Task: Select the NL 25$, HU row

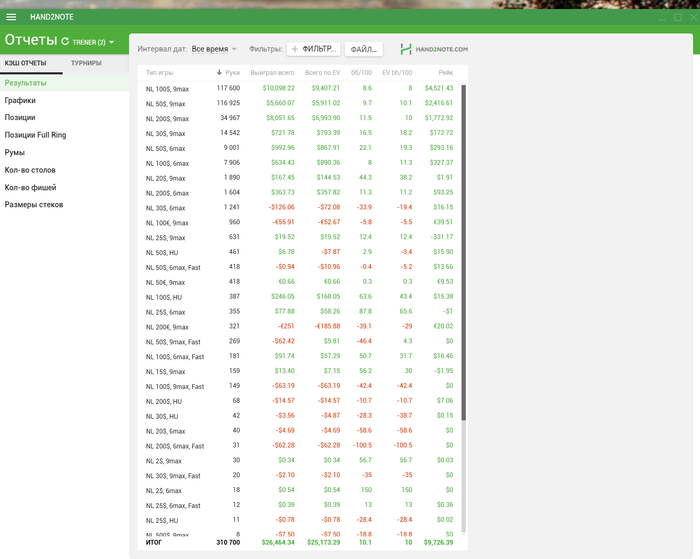Action: pyautogui.click(x=299, y=520)
